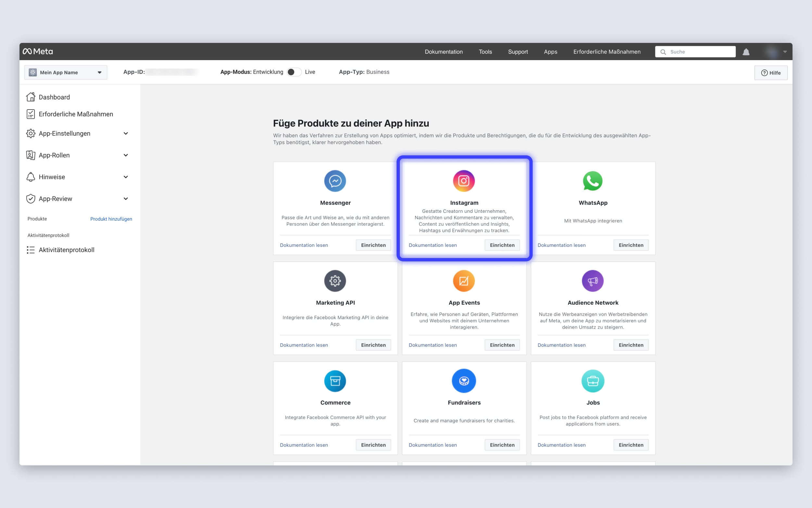This screenshot has width=812, height=508.
Task: Click Einrichten on the Audience Network card
Action: click(631, 345)
